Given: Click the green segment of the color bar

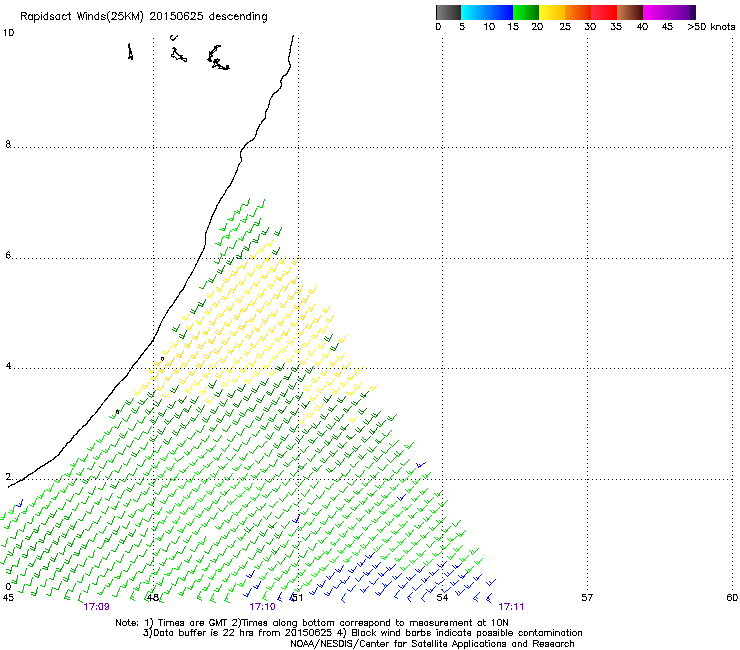Looking at the screenshot, I should click(x=526, y=12).
